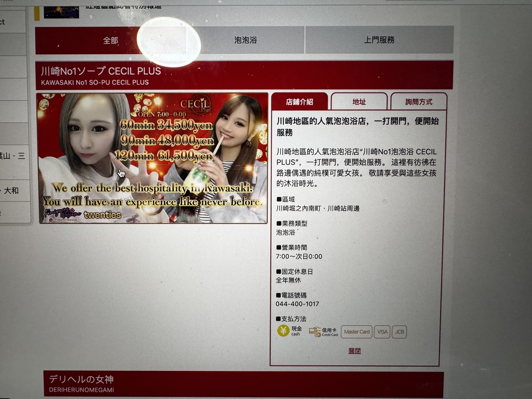The height and width of the screenshot is (399, 532).
Task: Select the sidebar area item ending in 大和
Action: coord(11,191)
